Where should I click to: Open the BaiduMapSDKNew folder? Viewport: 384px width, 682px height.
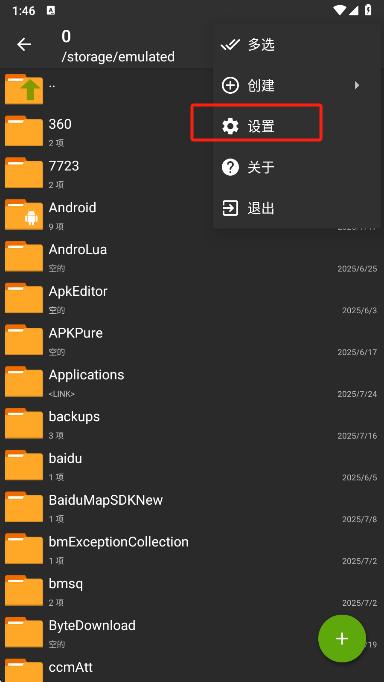(192, 507)
